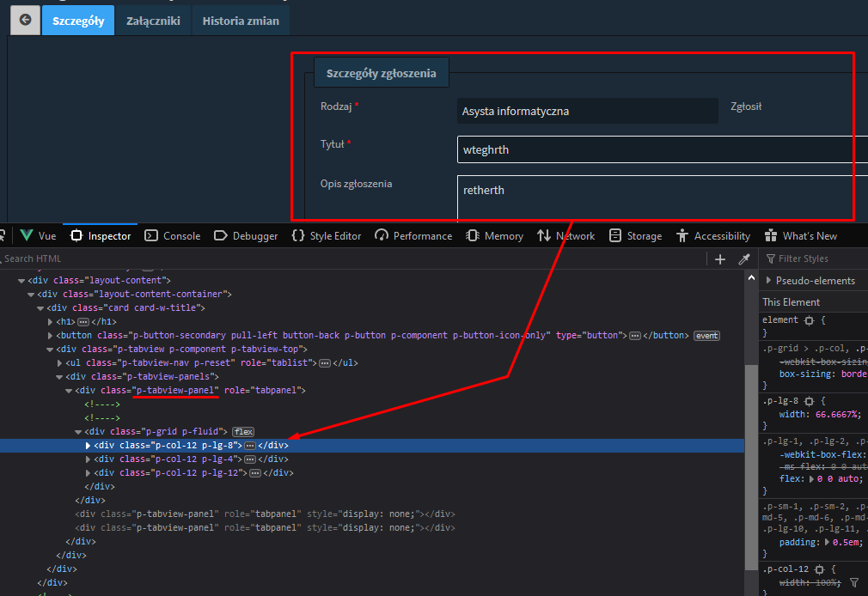Open the Historia zmian tab
Screen dimensions: 868x596
pos(241,21)
